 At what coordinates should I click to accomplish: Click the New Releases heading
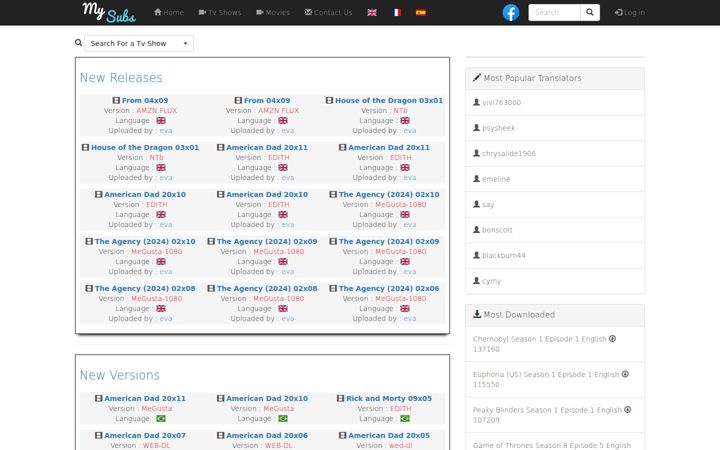coord(121,78)
